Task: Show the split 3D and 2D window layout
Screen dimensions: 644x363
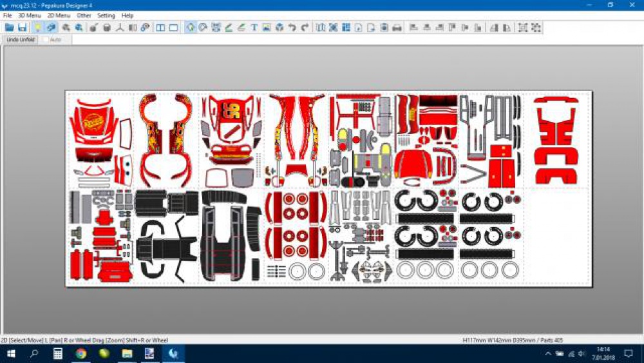Action: coord(160,28)
